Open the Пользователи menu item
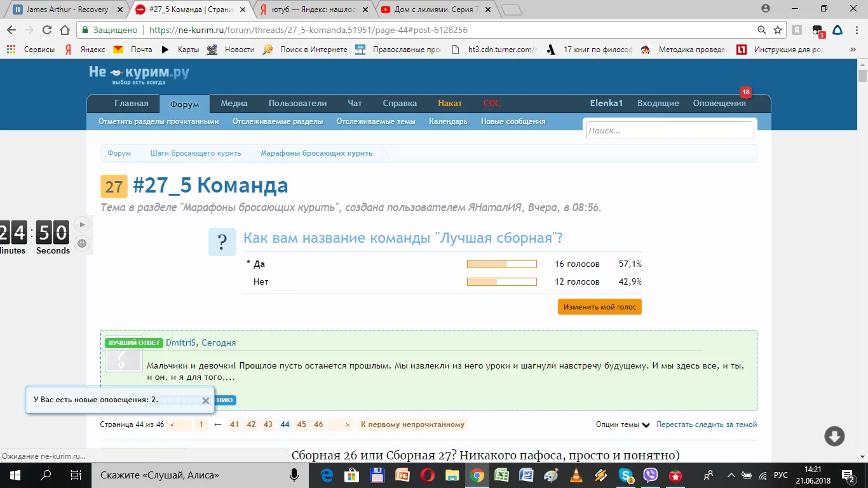Viewport: 868px width, 488px height. tap(297, 104)
